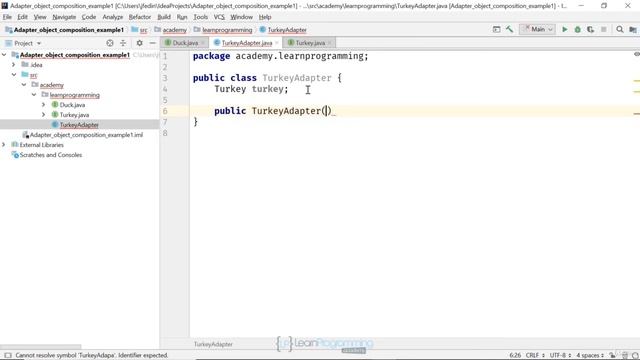Click project name in the breadcrumb bar
Screen dimensions: 640x360
click(x=69, y=30)
